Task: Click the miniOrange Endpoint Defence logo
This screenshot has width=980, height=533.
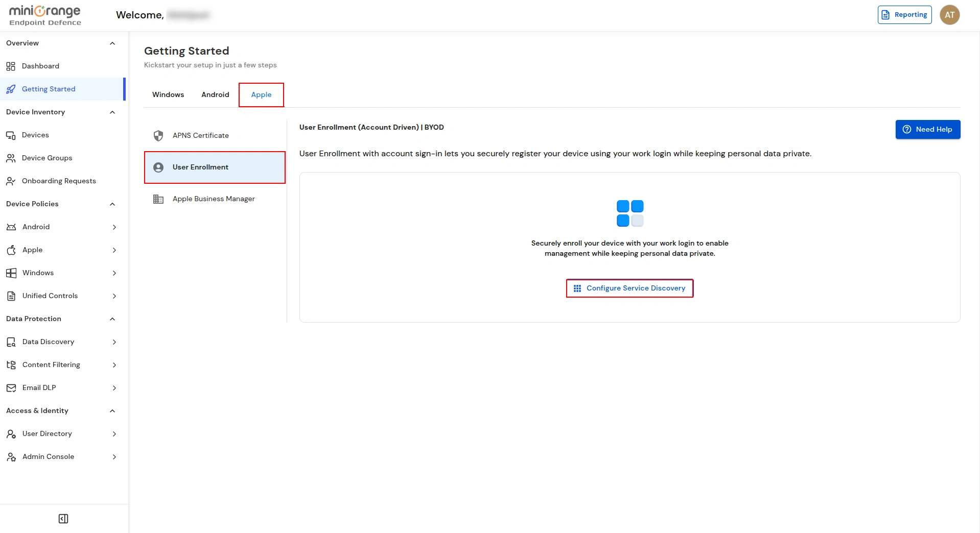Action: [x=45, y=15]
